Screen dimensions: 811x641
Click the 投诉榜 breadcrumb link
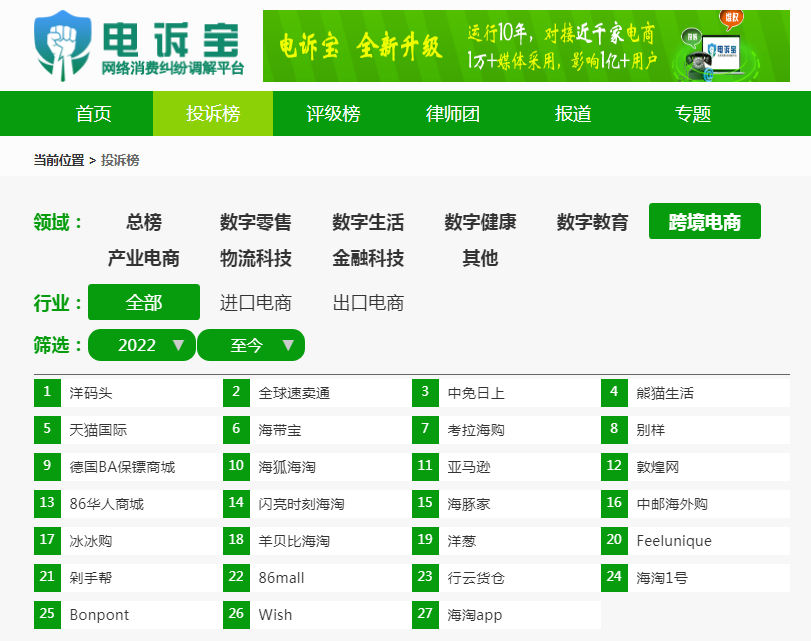point(120,160)
